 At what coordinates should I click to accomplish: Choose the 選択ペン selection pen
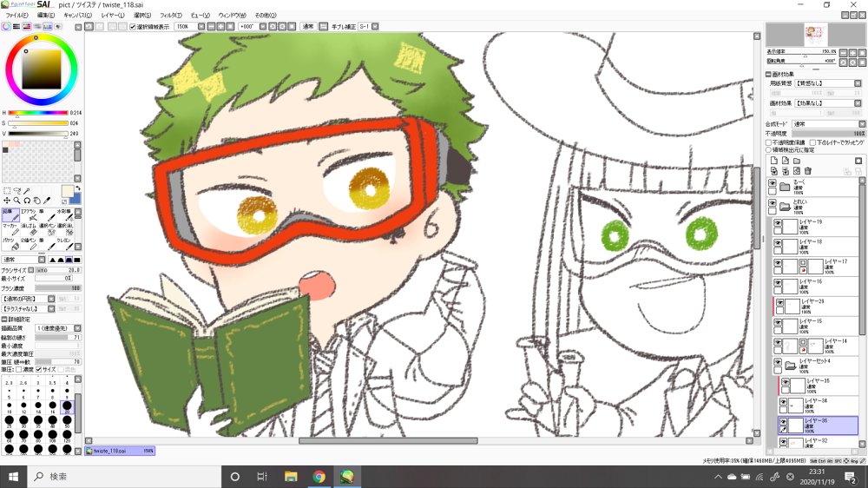(47, 228)
